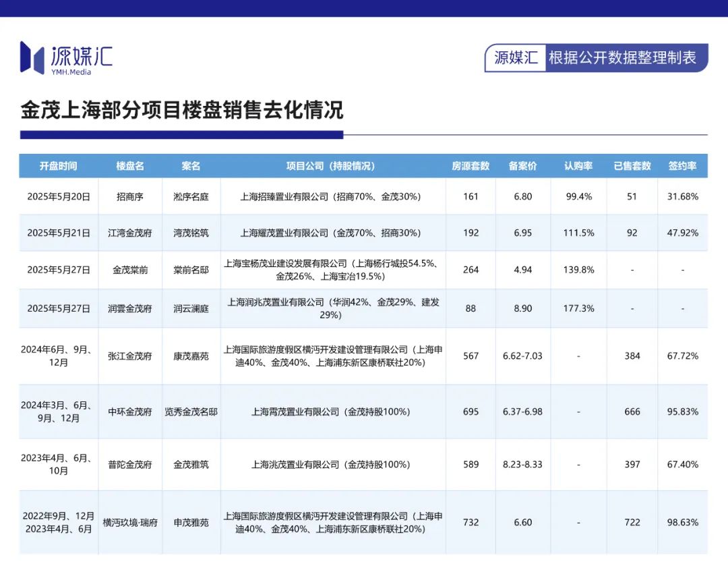Click the signing rate '67.40%'

[x=682, y=465]
